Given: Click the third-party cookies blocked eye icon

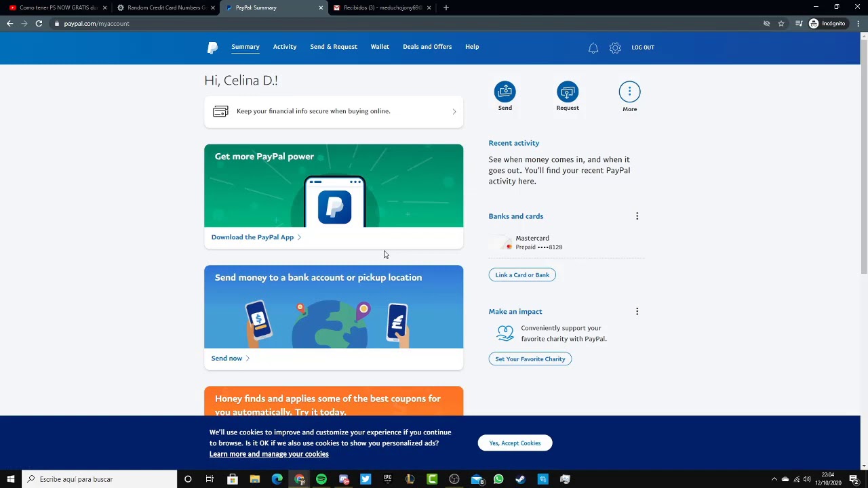Looking at the screenshot, I should 766,24.
